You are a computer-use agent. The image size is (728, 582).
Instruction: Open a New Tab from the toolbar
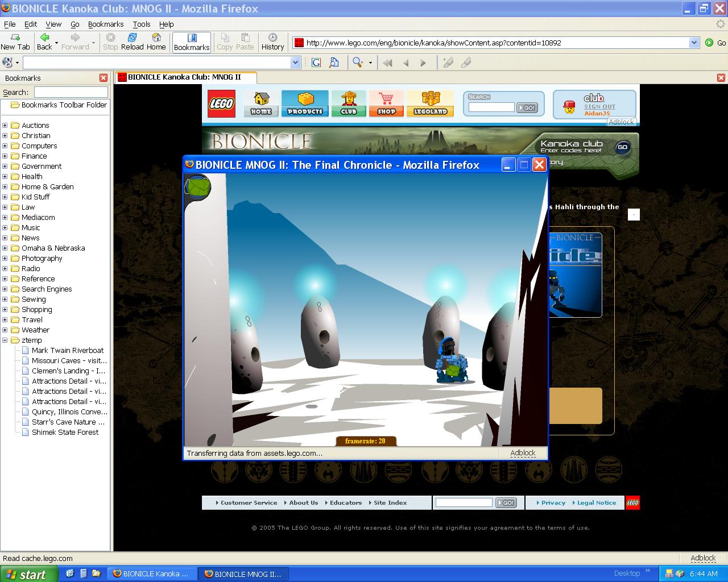15,41
